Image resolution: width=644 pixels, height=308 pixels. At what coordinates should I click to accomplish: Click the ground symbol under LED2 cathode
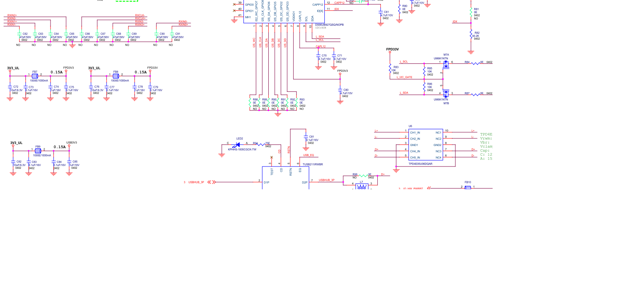coord(222,155)
